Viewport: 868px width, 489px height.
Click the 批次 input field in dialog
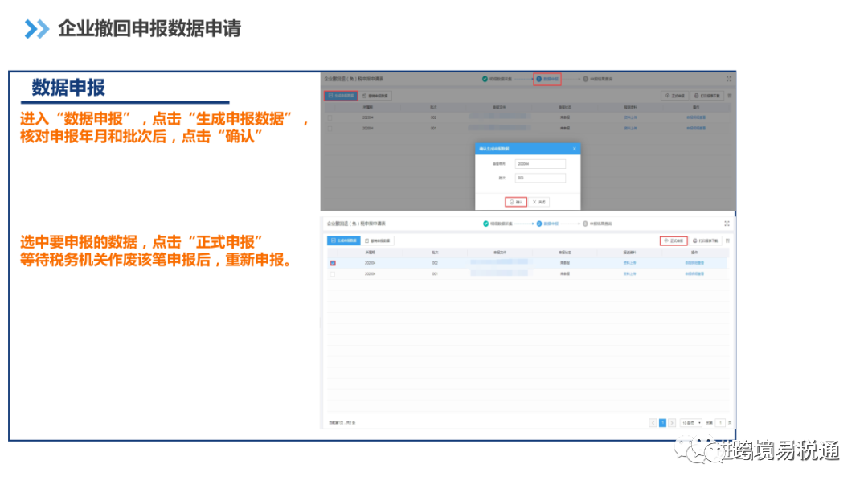[540, 178]
